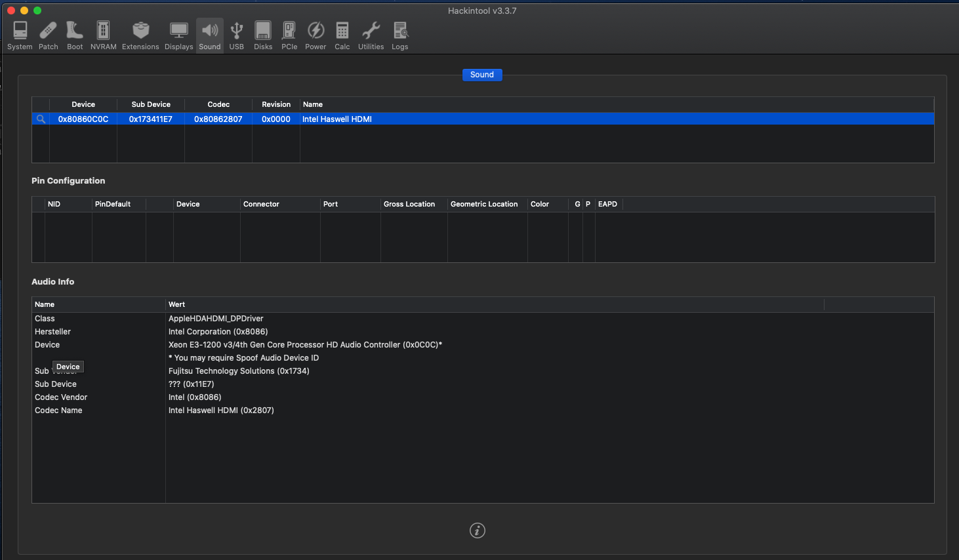This screenshot has height=560, width=959.
Task: Open the Extensions section
Action: click(x=140, y=35)
